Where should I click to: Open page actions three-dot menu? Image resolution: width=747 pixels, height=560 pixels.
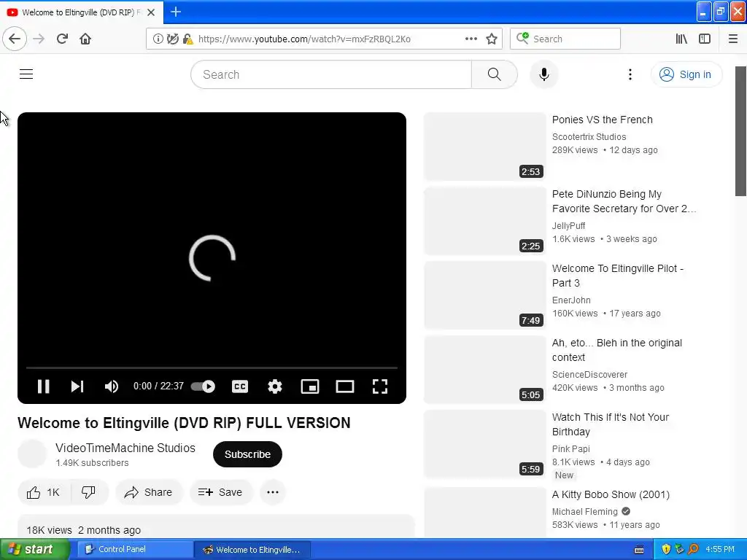coord(471,39)
